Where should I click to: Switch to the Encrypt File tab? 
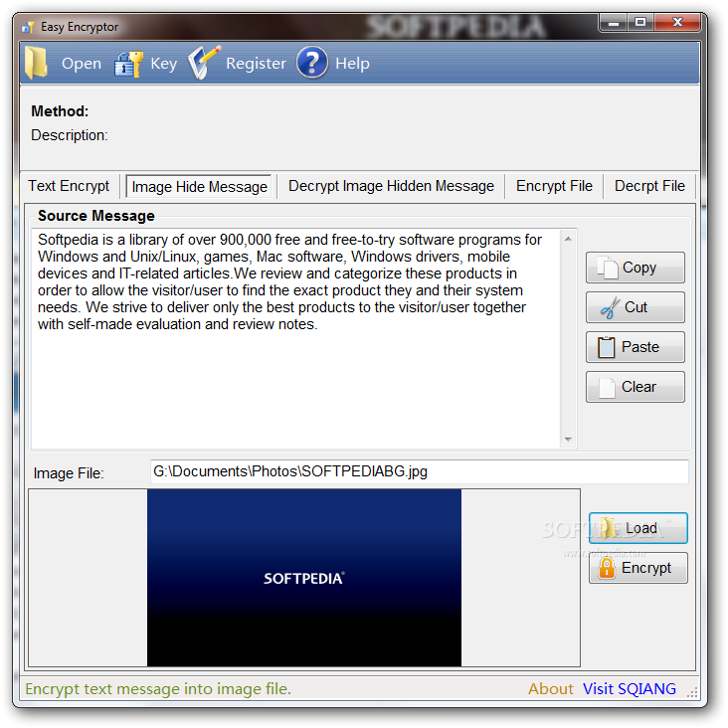[554, 186]
